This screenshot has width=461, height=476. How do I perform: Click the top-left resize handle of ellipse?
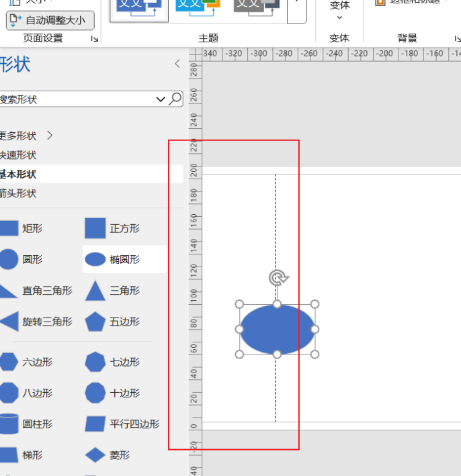point(239,304)
